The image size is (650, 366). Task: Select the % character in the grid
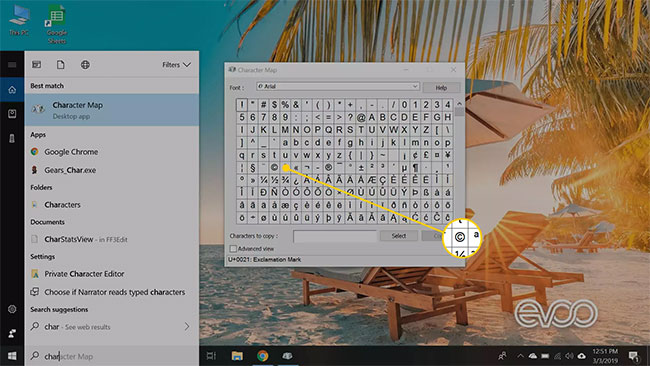tap(285, 104)
